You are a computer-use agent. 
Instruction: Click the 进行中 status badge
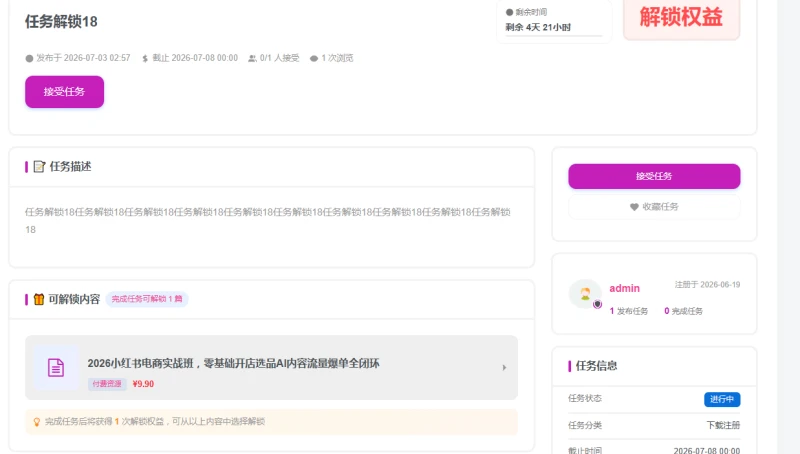[x=722, y=399]
